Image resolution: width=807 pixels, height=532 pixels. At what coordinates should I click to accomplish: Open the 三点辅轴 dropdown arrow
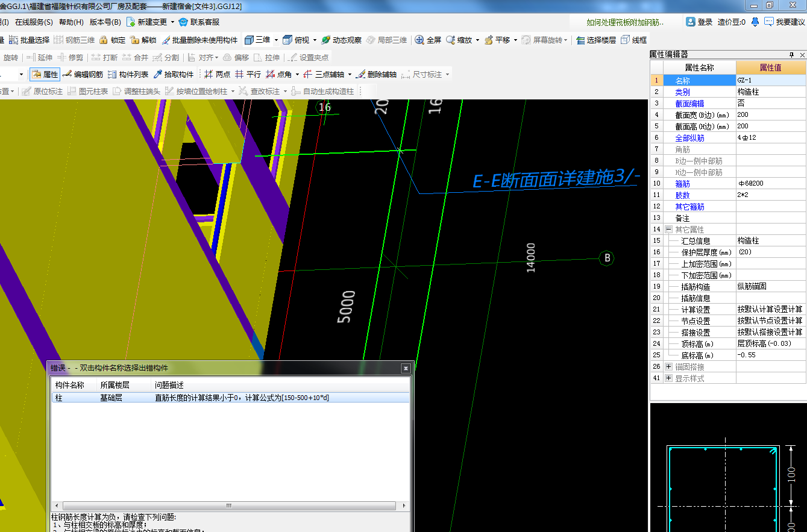350,74
